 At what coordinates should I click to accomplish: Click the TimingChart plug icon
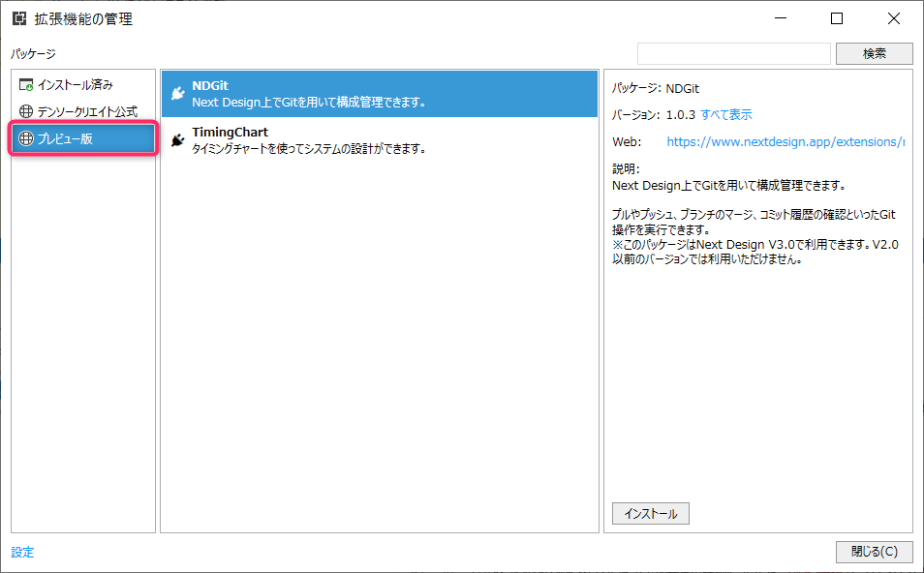177,140
